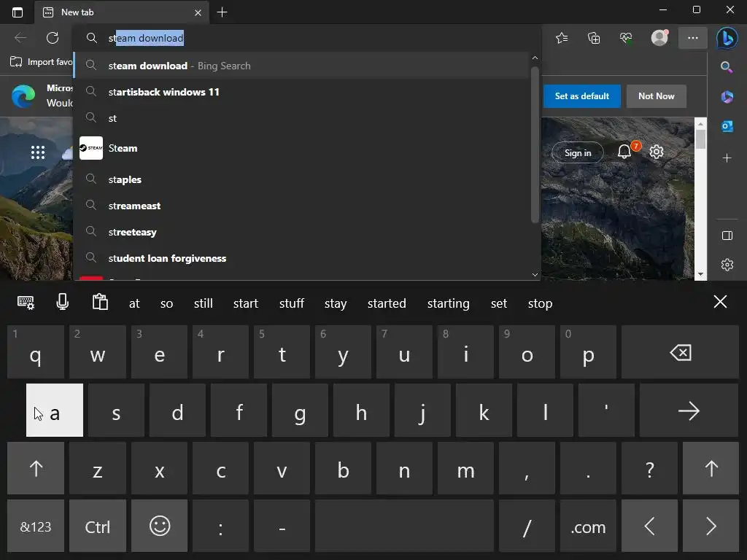Screen dimensions: 747x560
Task: Open page settings gear near Sign in
Action: pos(657,152)
